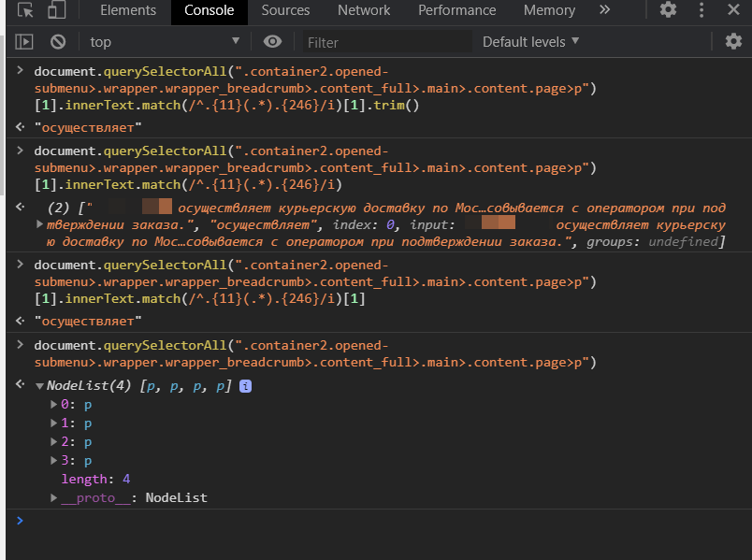Open the Performance tab

(457, 10)
